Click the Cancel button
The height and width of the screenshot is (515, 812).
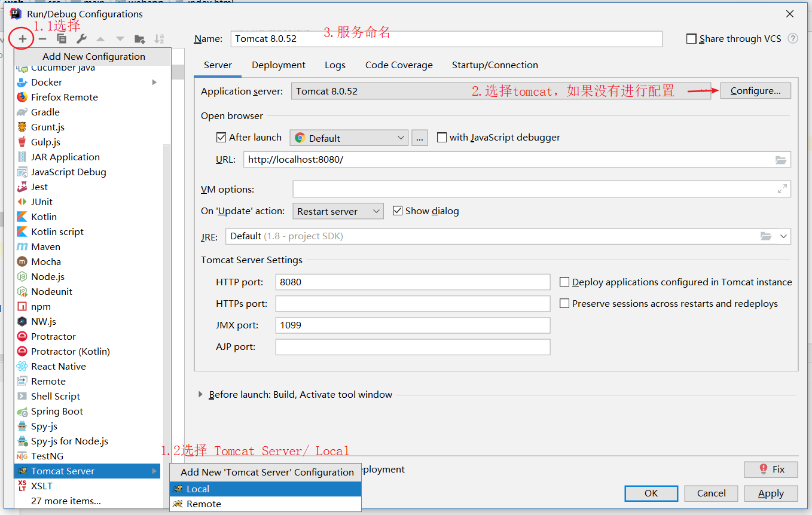click(x=712, y=493)
